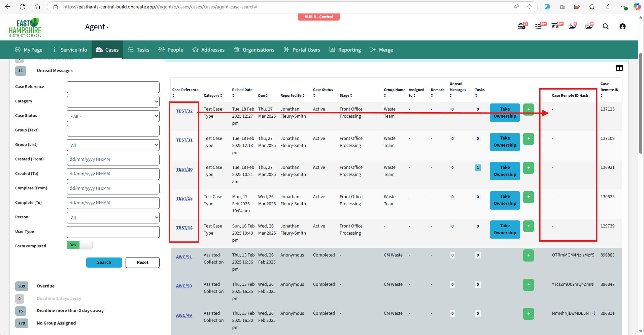Open the Reporting menu item

click(x=345, y=50)
